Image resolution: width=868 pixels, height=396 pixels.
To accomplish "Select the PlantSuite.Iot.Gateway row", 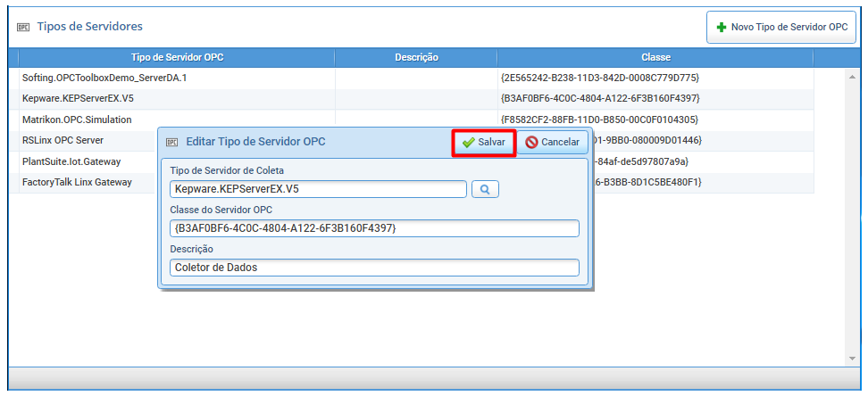I will (x=411, y=161).
